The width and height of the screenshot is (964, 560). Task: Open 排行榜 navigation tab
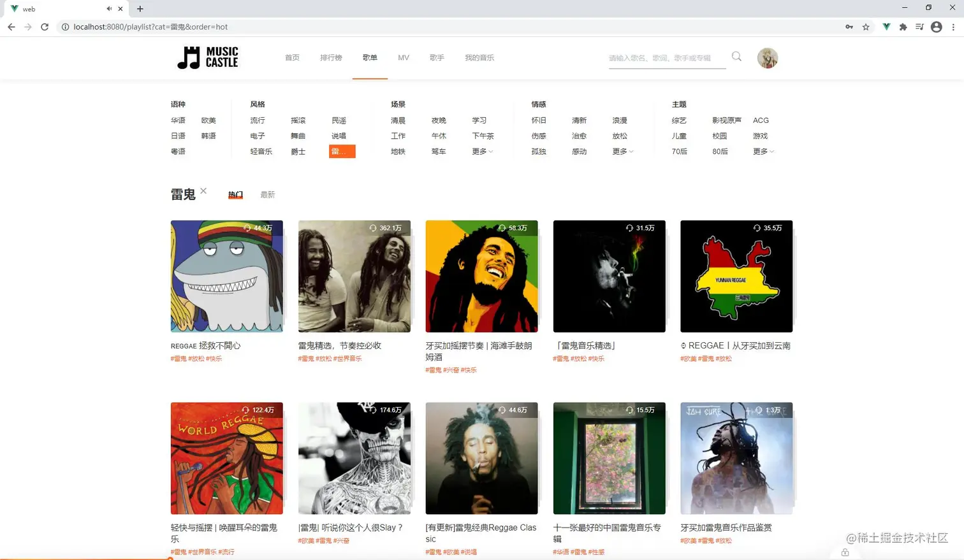coord(331,57)
